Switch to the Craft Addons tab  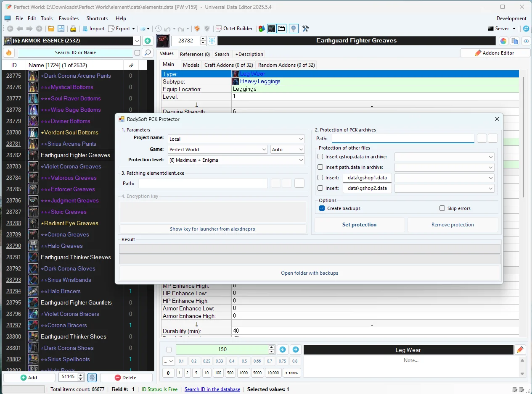pos(229,65)
